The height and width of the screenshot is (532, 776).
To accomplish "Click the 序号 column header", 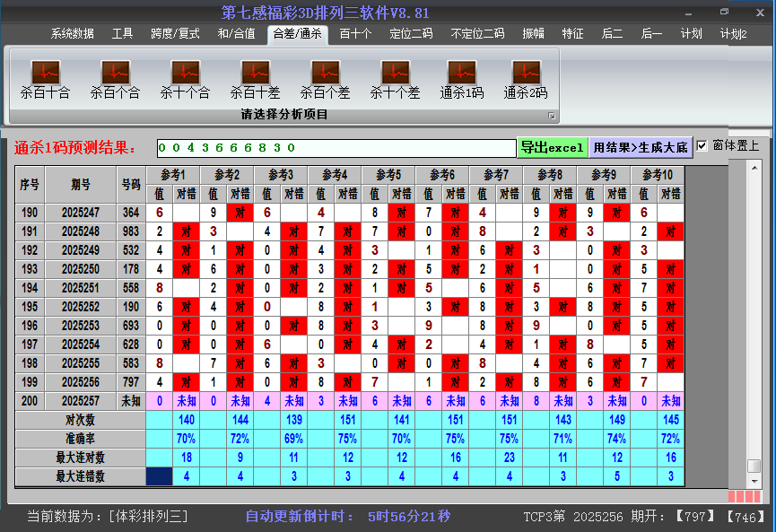I will 30,185.
